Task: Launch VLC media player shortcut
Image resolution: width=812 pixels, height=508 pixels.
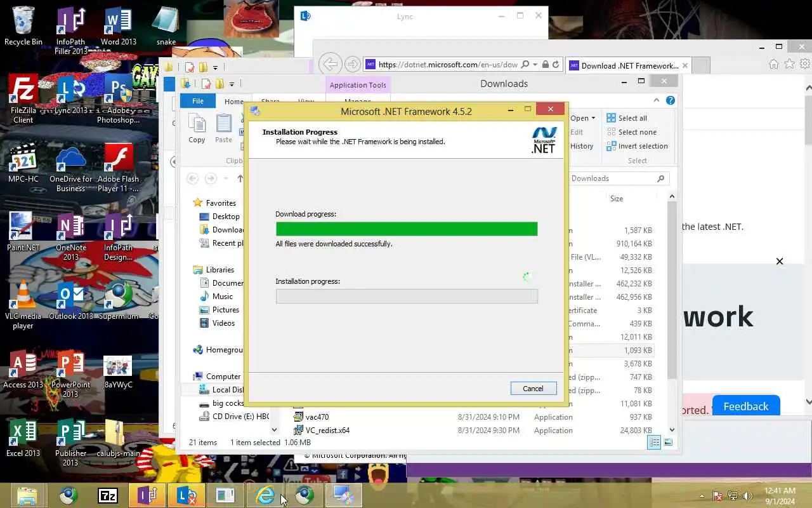Action: pos(23,305)
